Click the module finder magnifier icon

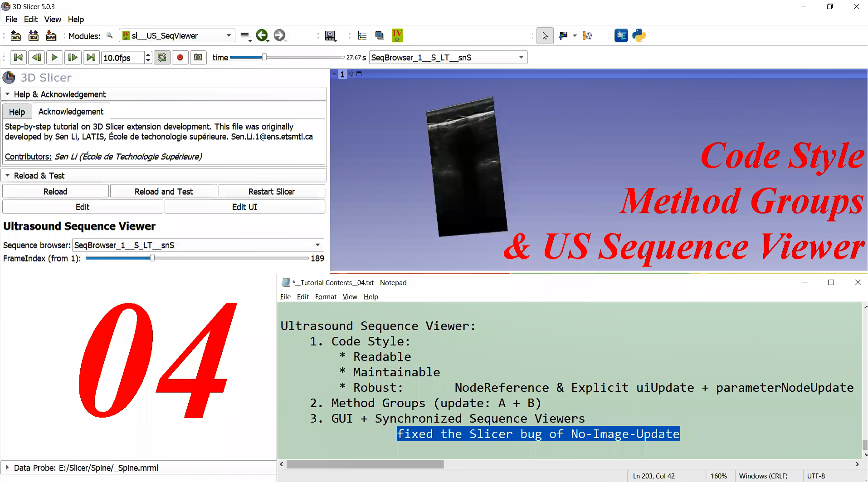[110, 35]
